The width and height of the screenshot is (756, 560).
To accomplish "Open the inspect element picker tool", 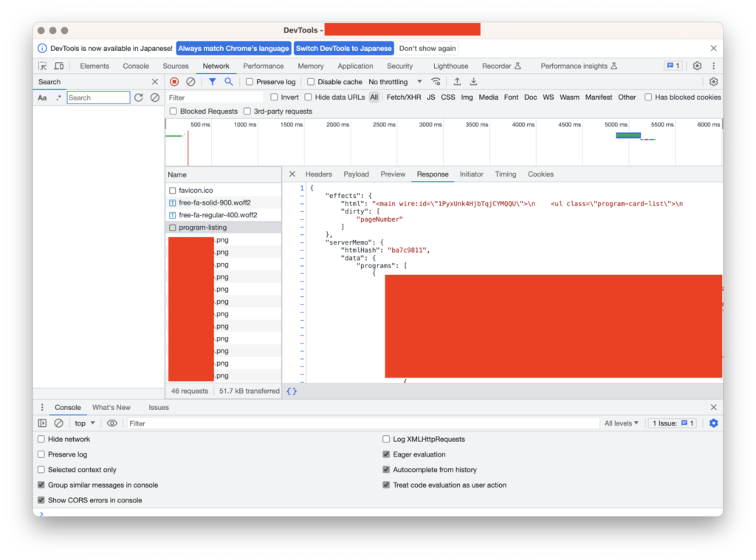I will click(43, 66).
